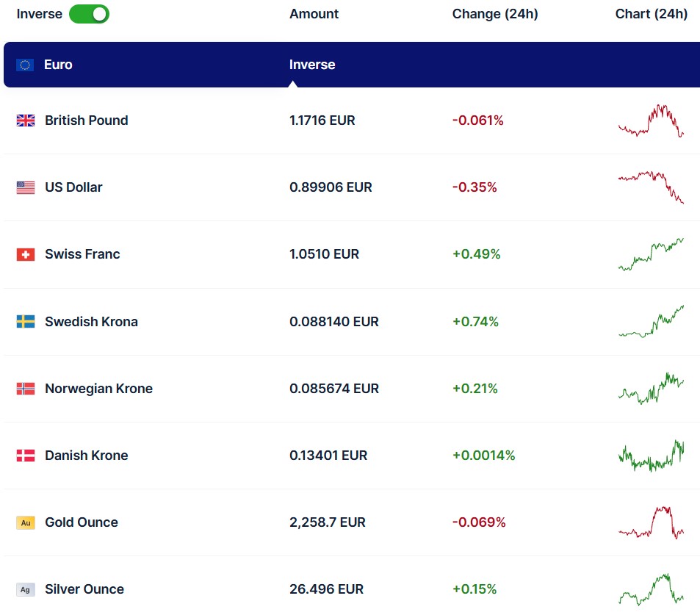The image size is (700, 615).
Task: Select the Euro base currency header
Action: coord(58,65)
